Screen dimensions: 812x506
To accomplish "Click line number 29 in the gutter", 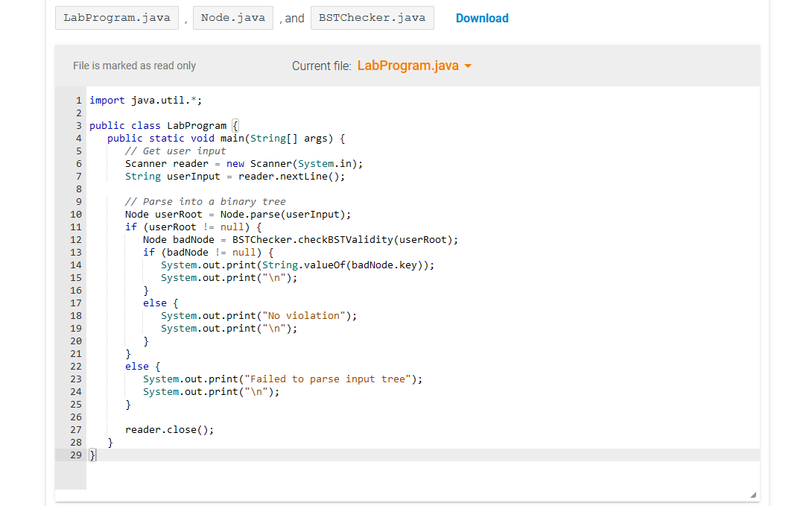I will (x=75, y=455).
